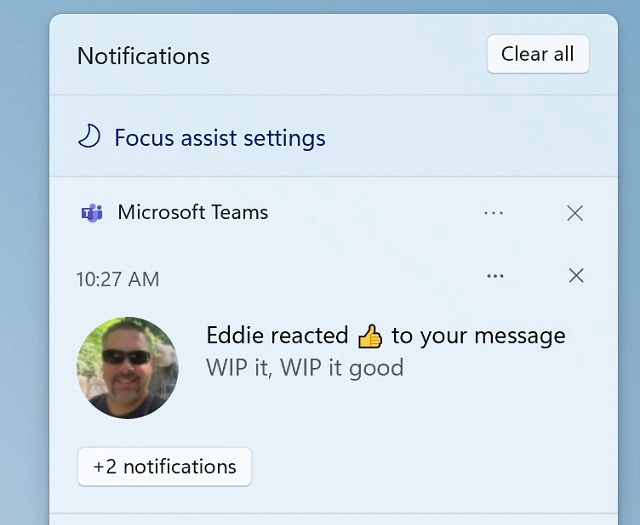The image size is (640, 525).
Task: Select the Microsoft Teams group header label
Action: 193,212
